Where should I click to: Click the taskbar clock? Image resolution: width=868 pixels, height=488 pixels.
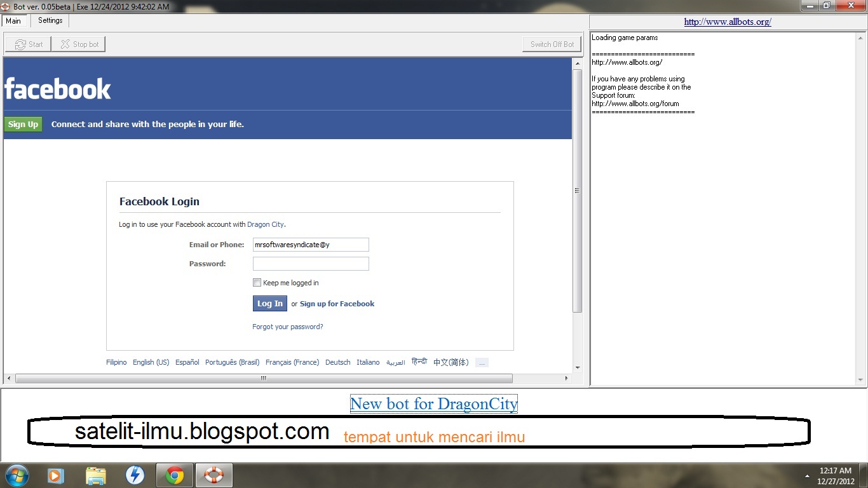[836, 476]
